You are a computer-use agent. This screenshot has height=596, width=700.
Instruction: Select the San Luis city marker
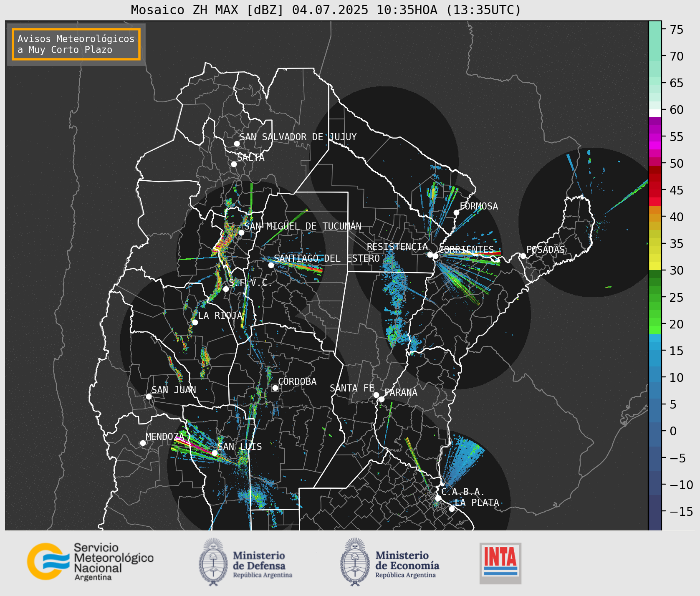coord(215,453)
